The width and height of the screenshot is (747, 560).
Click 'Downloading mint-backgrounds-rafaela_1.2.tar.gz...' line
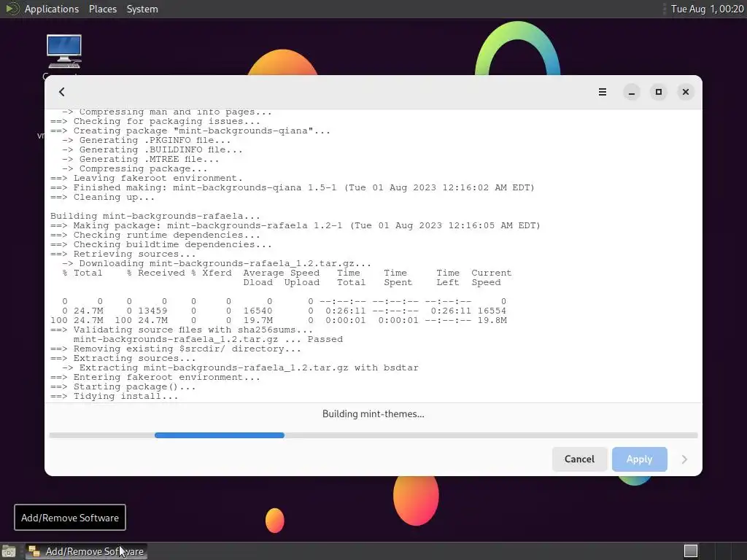[216, 264]
